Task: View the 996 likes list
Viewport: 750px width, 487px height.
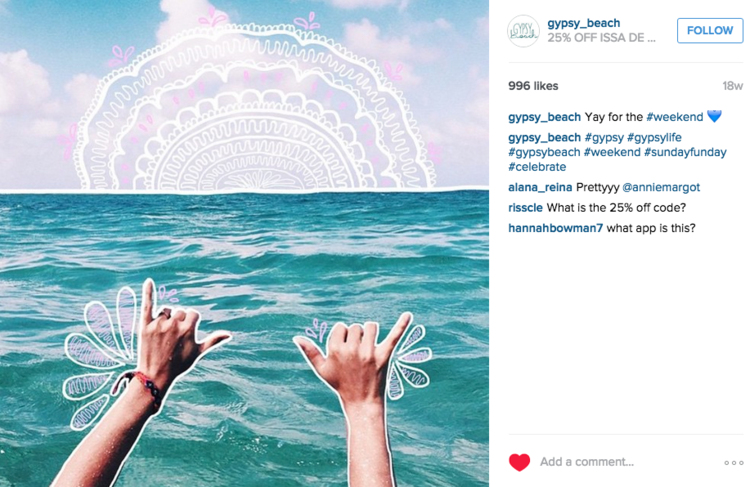Action: tap(533, 86)
